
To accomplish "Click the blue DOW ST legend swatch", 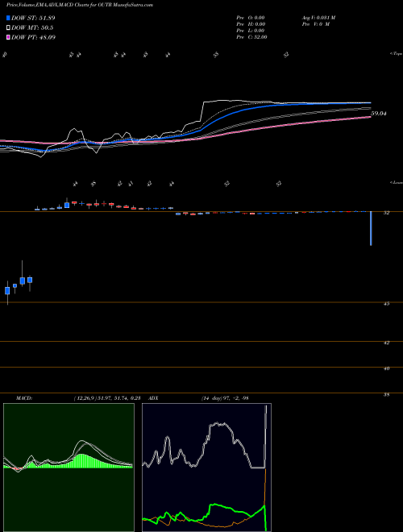I will coord(8,18).
